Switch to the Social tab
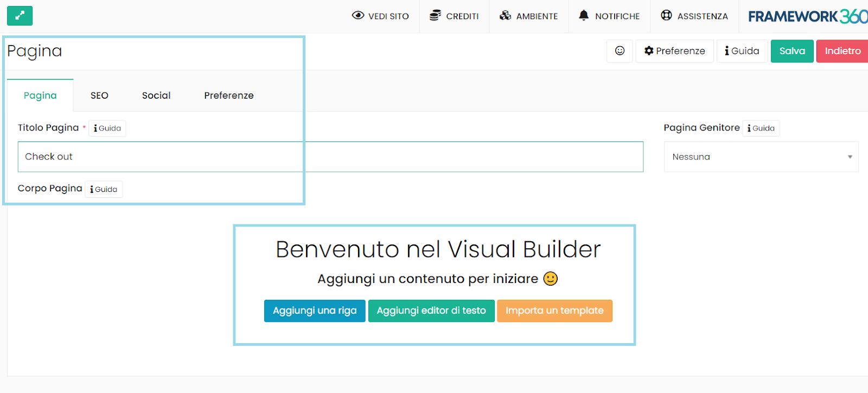 pyautogui.click(x=156, y=95)
